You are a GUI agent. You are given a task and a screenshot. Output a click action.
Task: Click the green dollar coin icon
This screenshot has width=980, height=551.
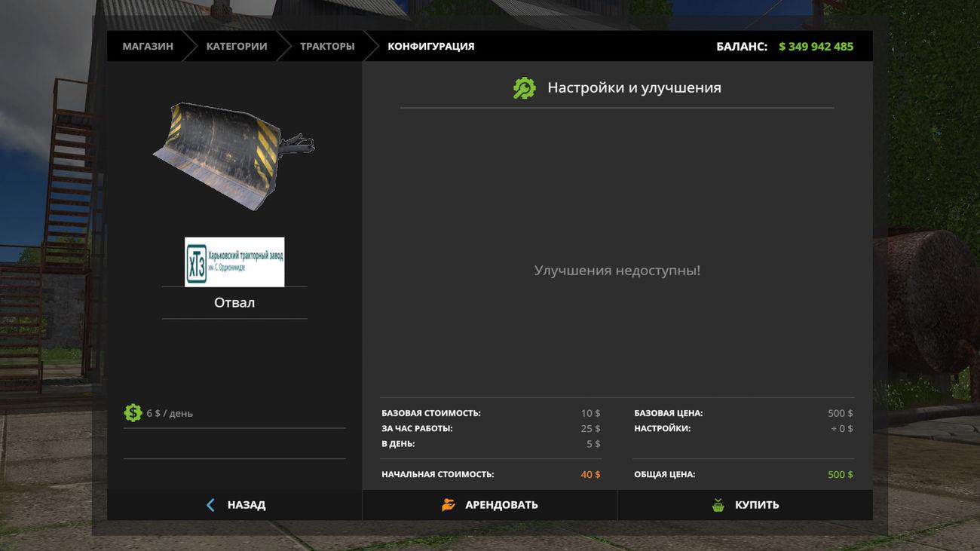click(x=133, y=413)
